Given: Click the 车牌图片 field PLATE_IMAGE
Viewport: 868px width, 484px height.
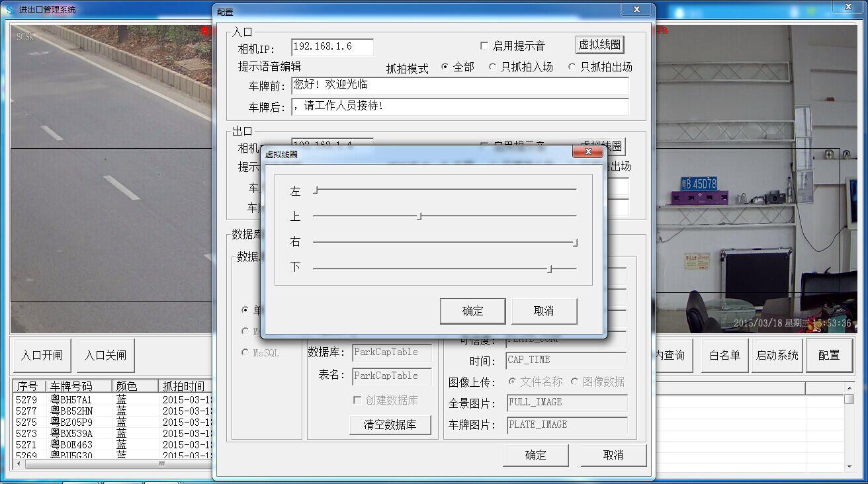Looking at the screenshot, I should pos(566,425).
